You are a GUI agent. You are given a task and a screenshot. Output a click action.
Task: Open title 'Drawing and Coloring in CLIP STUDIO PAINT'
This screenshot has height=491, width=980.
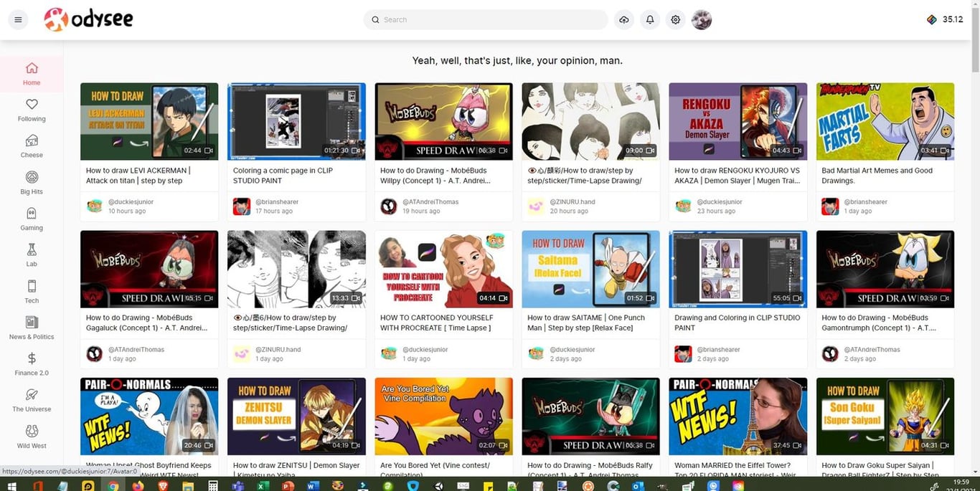[x=737, y=323]
